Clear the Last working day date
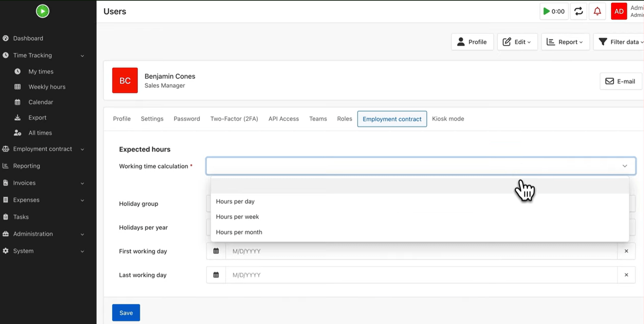Viewport: 644px width, 324px height. (x=626, y=275)
